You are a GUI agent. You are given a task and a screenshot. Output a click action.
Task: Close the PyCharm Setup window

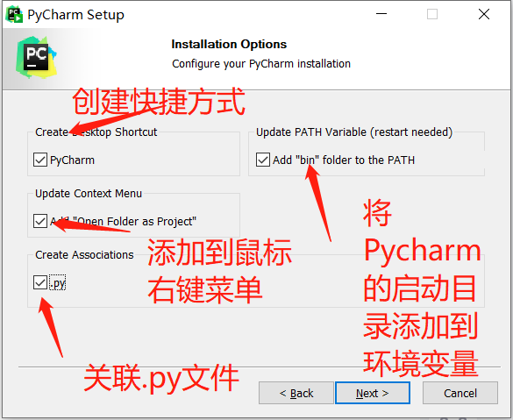[484, 14]
